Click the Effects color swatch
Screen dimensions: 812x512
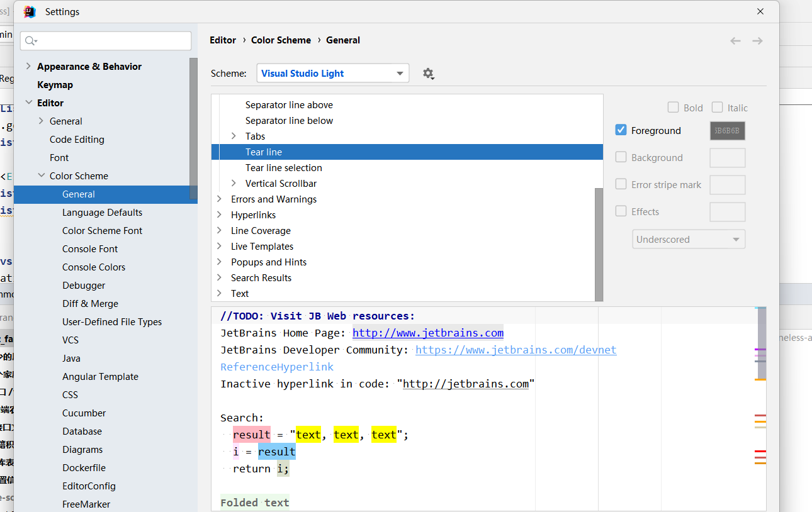[727, 212]
